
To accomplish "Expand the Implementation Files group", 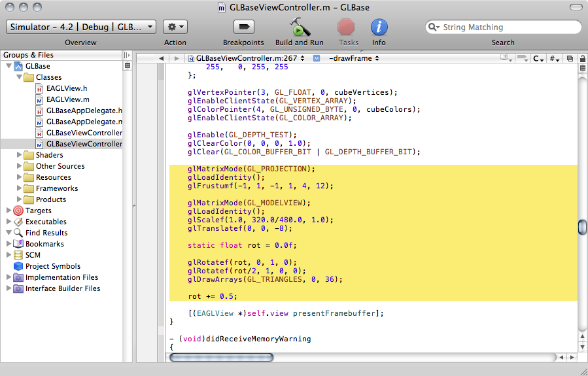I will [x=9, y=277].
